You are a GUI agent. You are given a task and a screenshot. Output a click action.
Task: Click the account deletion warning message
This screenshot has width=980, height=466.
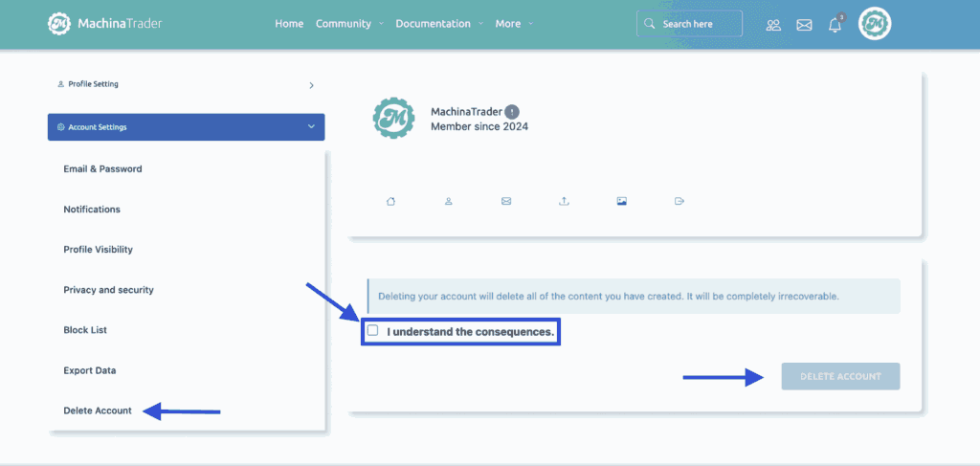click(x=634, y=296)
